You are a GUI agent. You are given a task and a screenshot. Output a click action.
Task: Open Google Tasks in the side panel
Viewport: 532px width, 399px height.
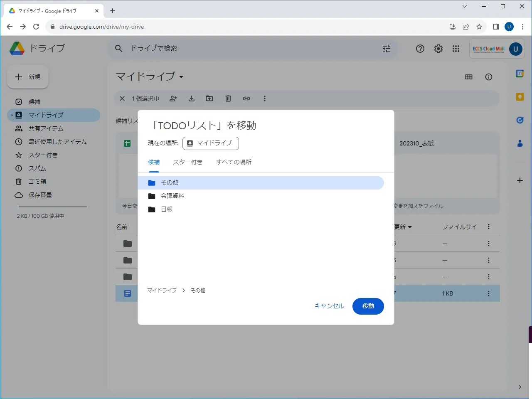(x=520, y=120)
